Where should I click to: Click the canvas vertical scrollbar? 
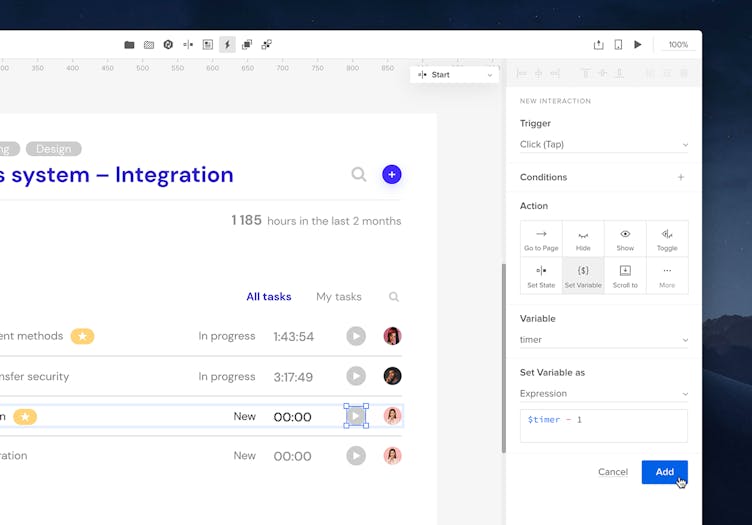pos(504,358)
